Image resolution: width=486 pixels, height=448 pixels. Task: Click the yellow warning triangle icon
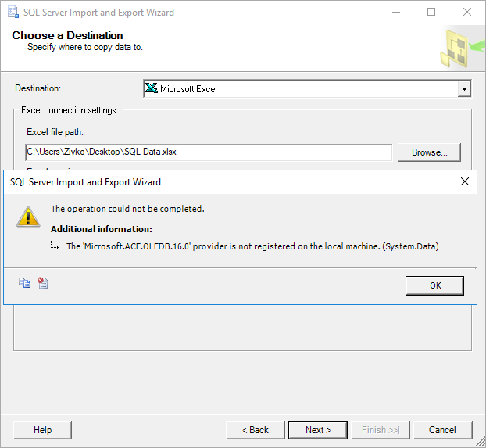[x=29, y=217]
